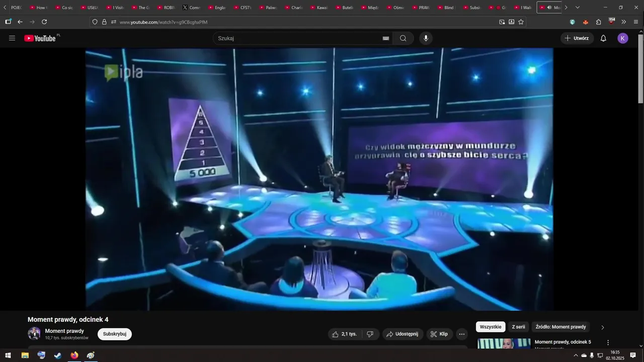Show more toolbar tools overflow chevrons

click(624, 22)
